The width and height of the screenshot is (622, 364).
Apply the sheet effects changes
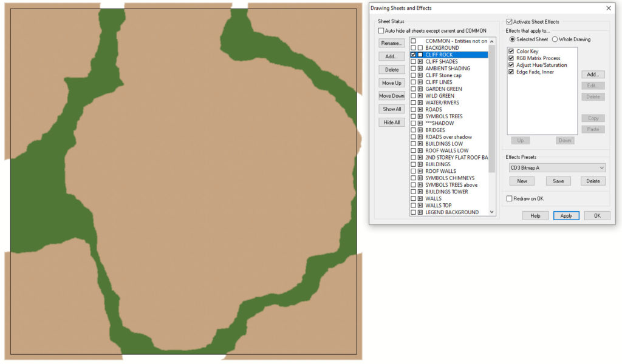(x=566, y=215)
